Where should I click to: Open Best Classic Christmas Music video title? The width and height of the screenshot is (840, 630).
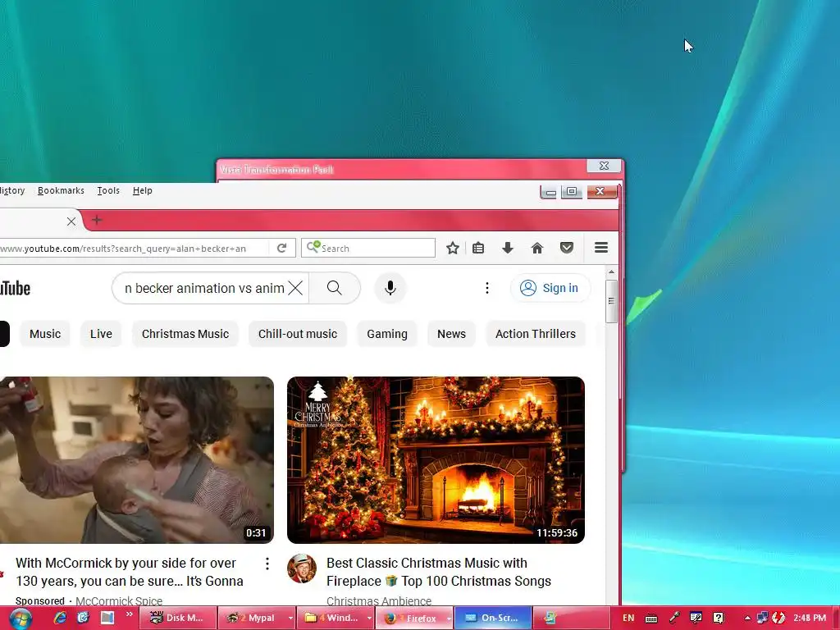[439, 572]
